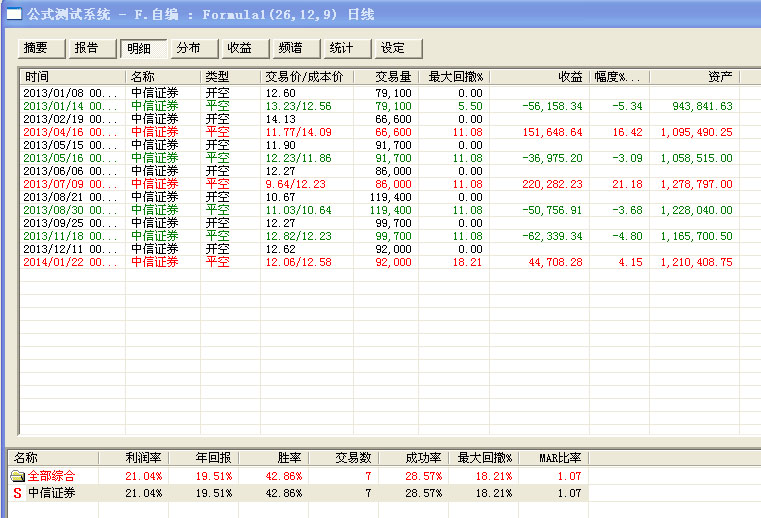Click the MAR比率 column header

point(553,458)
